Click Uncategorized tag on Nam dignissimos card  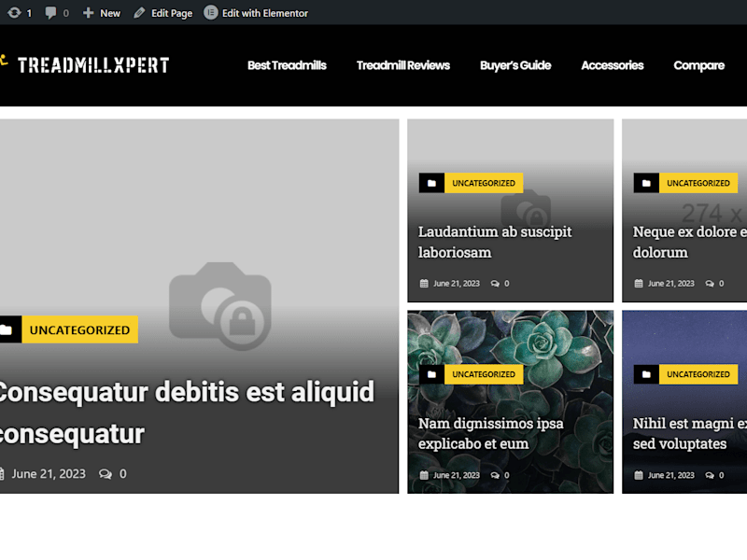pyautogui.click(x=484, y=374)
